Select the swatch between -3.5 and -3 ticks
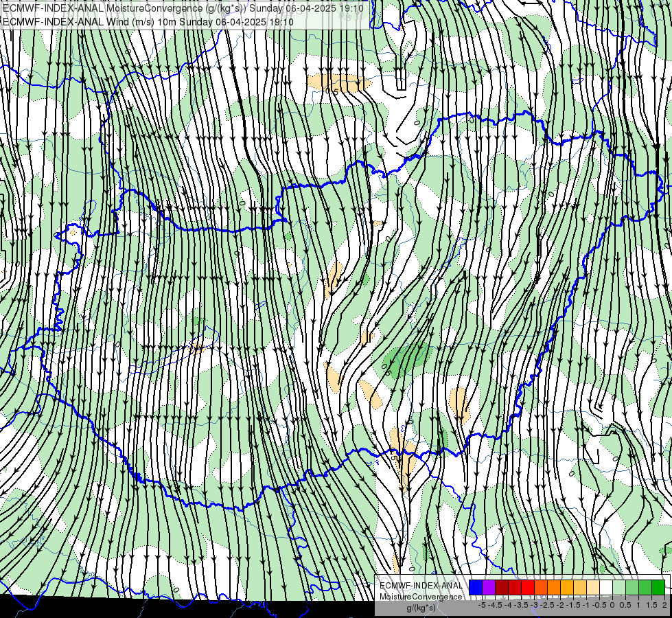The height and width of the screenshot is (618, 672). pyautogui.click(x=528, y=587)
